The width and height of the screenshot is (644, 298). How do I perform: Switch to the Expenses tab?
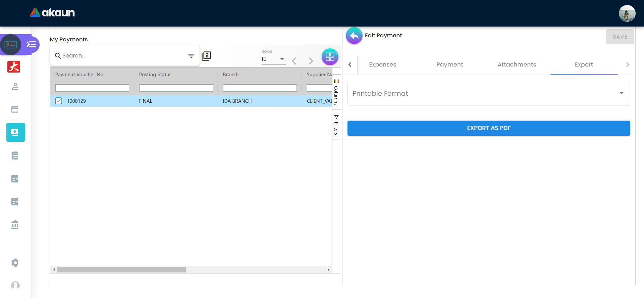[x=382, y=65]
